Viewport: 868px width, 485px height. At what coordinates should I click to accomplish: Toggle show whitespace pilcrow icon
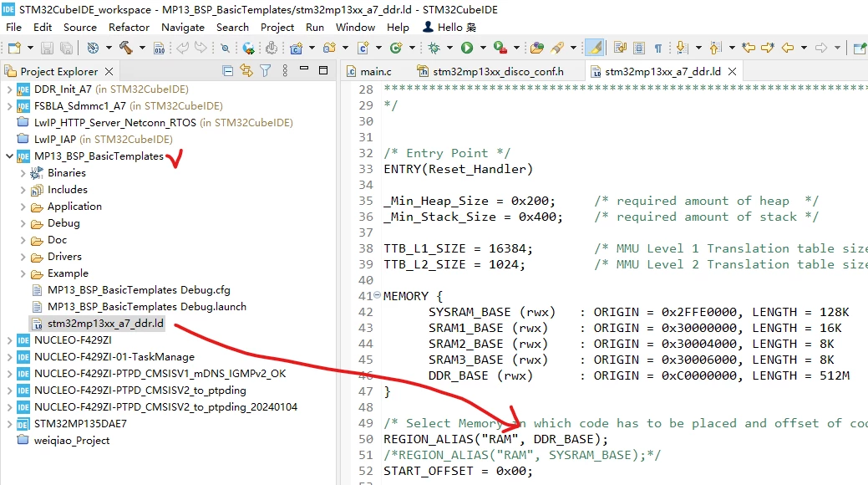point(657,48)
